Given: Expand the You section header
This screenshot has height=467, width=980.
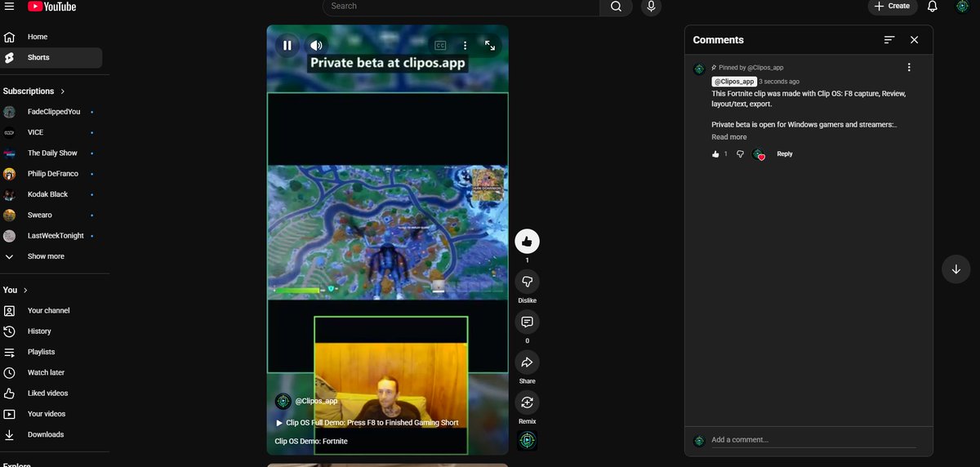Looking at the screenshot, I should tap(16, 290).
